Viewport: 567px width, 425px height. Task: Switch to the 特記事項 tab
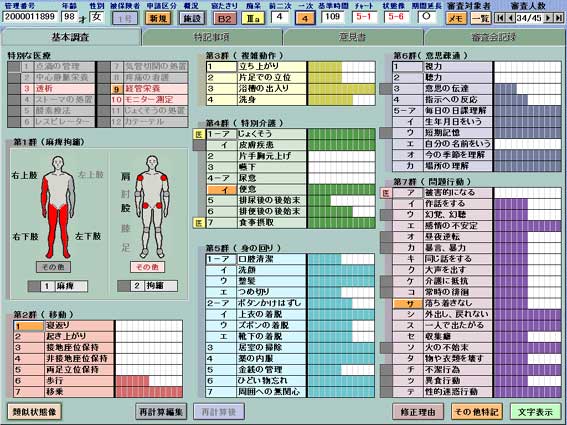(x=212, y=37)
